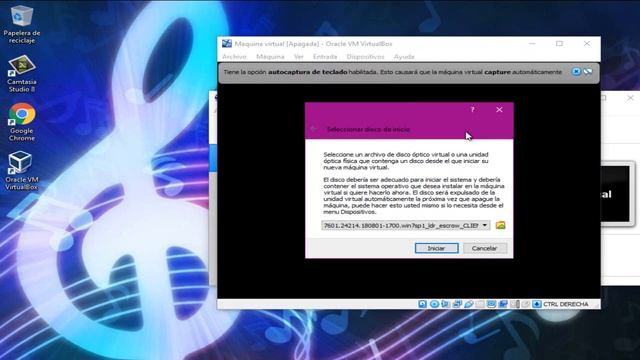Click the display monitor icon in status bar
This screenshot has height=360, width=640.
[x=491, y=304]
